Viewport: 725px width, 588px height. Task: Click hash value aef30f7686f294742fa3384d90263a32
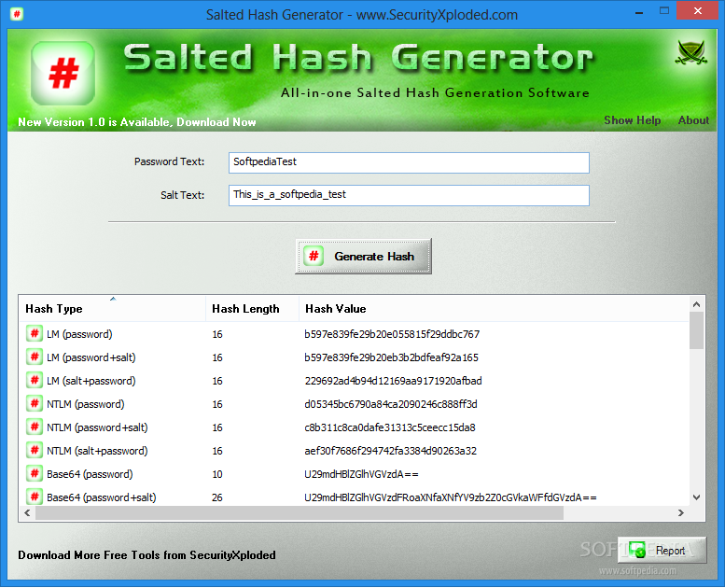390,451
